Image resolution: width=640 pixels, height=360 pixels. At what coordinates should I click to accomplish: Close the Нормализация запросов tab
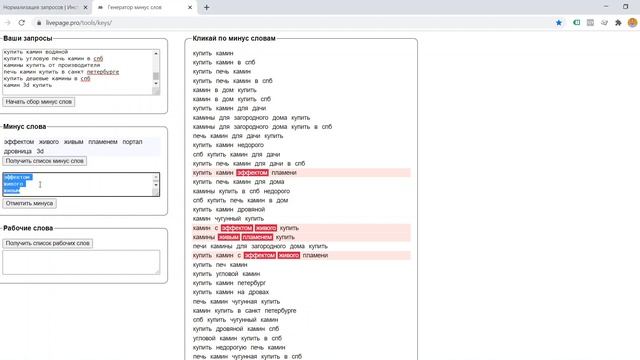coord(85,7)
